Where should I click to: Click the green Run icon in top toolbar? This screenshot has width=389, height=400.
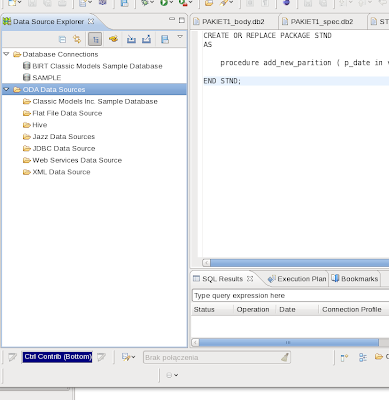coord(164,3)
